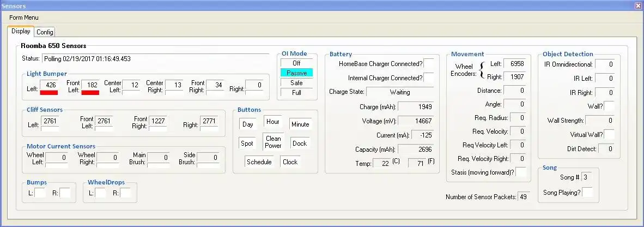The image size is (644, 227).
Task: Click Cliff Sensors Right value 2771
Action: coord(209,121)
